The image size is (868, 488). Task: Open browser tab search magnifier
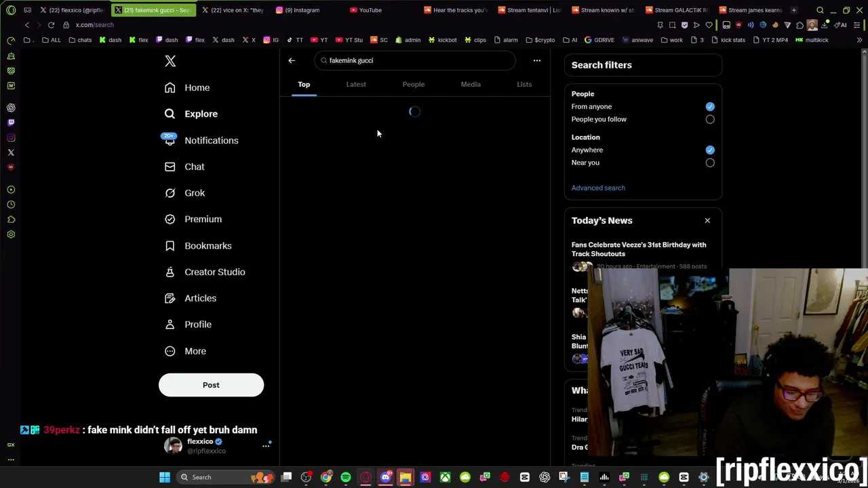(820, 10)
